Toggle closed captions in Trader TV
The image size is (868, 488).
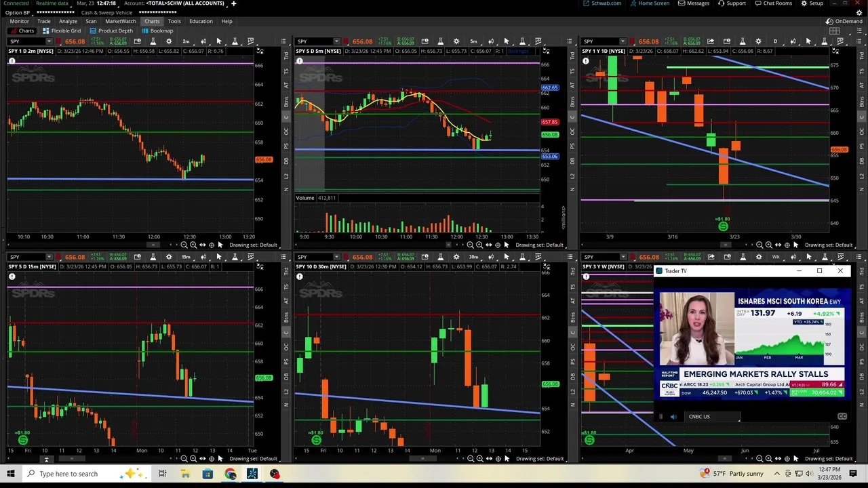point(842,417)
